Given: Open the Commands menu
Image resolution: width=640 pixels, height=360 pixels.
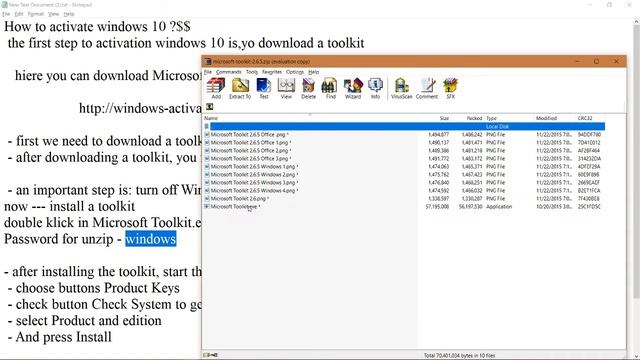Looking at the screenshot, I should 229,72.
